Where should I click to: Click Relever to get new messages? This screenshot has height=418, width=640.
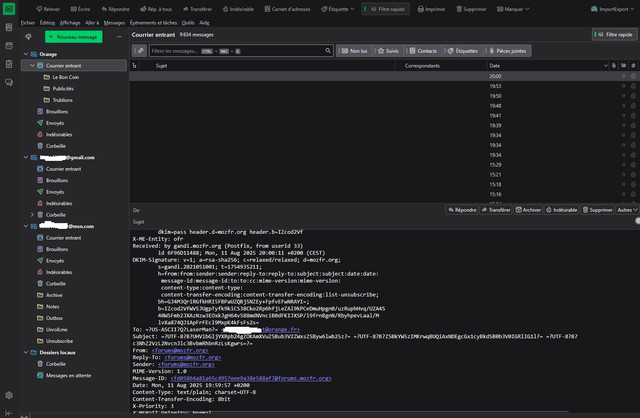click(48, 9)
